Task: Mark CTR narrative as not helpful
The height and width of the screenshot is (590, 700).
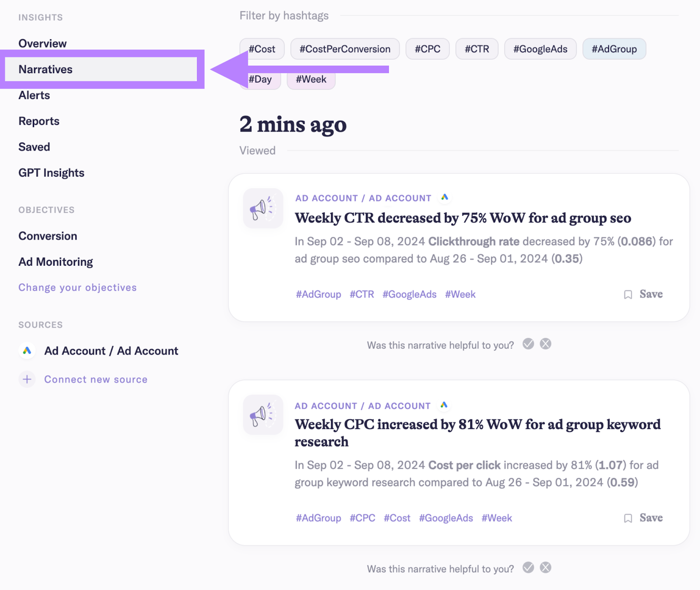Action: point(545,344)
